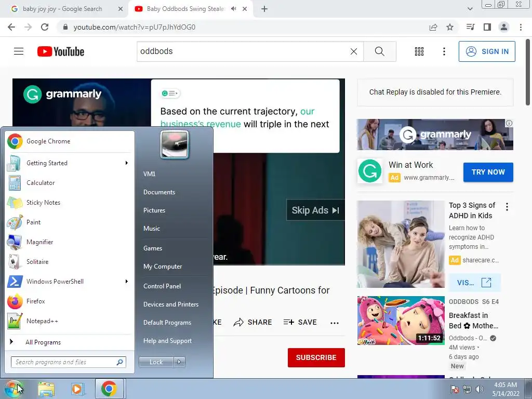Open the YouTube apps grid

point(419,51)
